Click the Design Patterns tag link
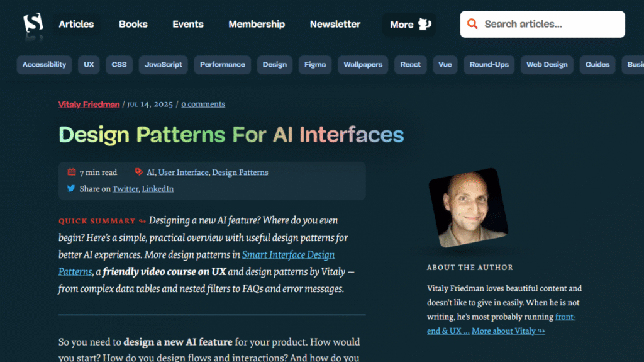 click(x=240, y=173)
